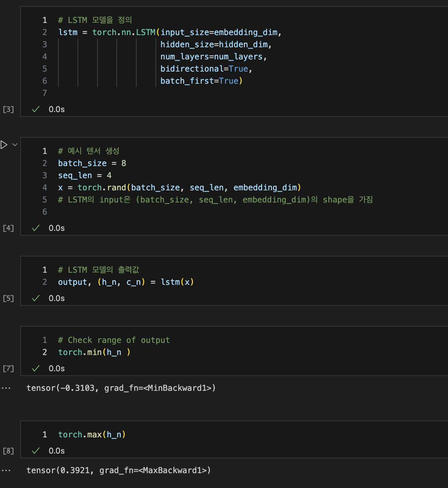Image resolution: width=448 pixels, height=488 pixels.
Task: Click 0.0s execution time of cell [5]
Action: pos(57,298)
